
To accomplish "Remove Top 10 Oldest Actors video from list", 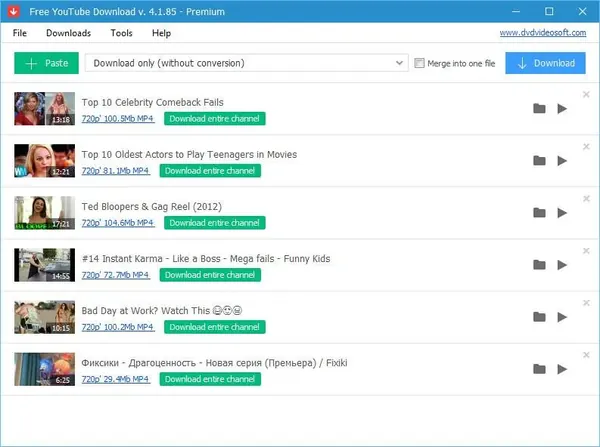I will tap(586, 147).
